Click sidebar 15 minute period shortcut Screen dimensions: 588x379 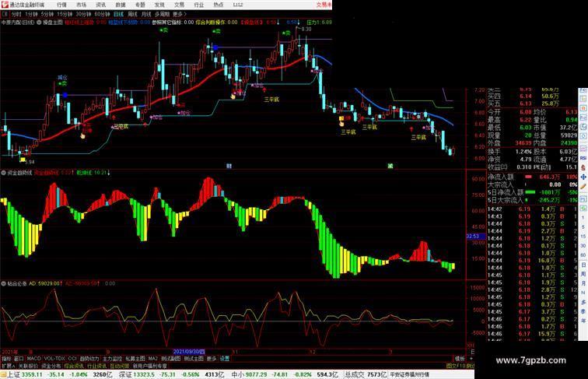tap(583, 237)
